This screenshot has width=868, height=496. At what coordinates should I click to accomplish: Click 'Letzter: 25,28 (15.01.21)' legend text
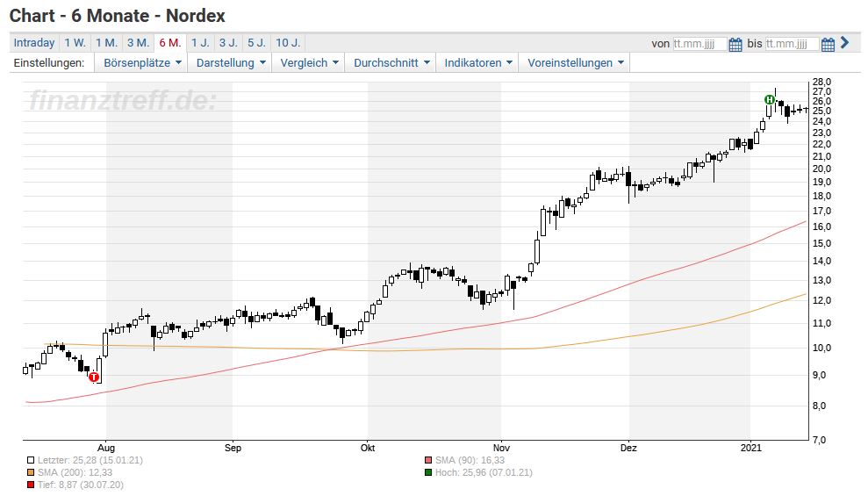pos(90,460)
